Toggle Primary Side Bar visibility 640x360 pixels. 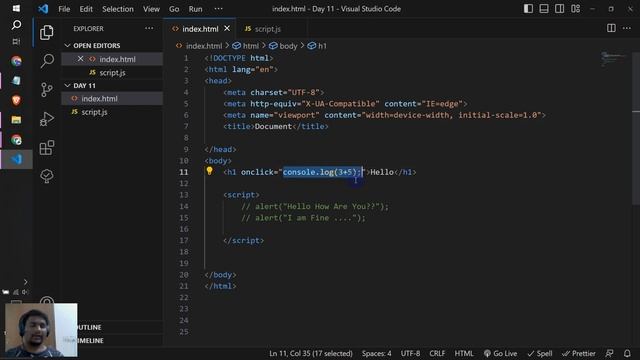pyautogui.click(x=528, y=9)
